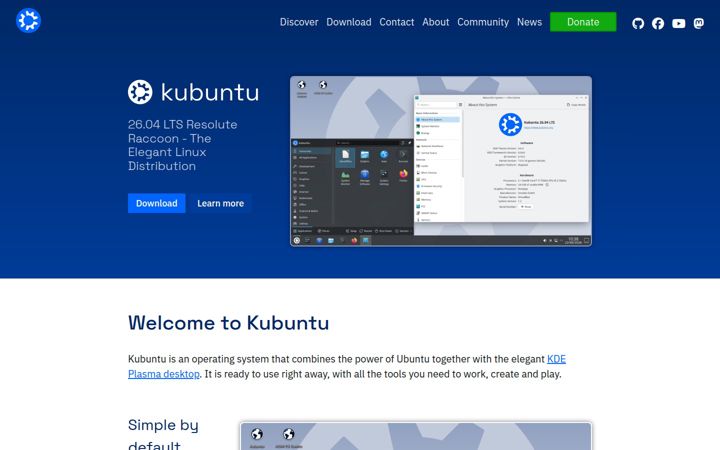This screenshot has width=720, height=450.
Task: Click the blue Download button in hero
Action: point(157,203)
